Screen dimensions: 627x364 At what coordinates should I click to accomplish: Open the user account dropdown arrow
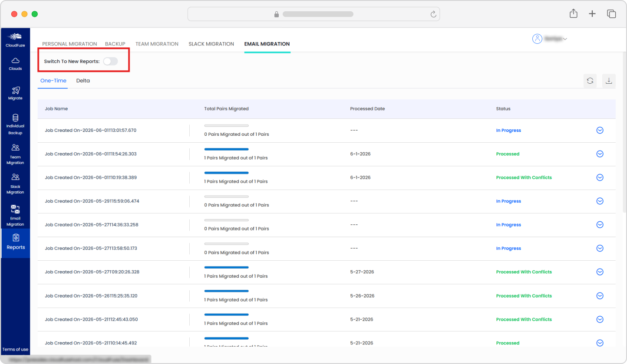(x=565, y=39)
